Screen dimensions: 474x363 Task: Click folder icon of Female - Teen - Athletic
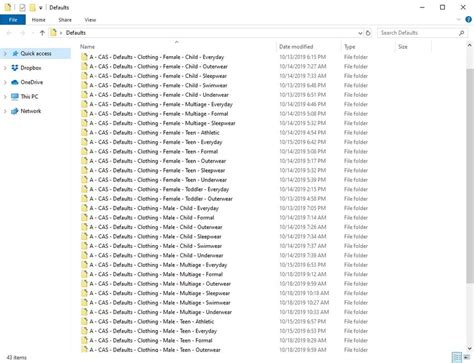tap(84, 132)
